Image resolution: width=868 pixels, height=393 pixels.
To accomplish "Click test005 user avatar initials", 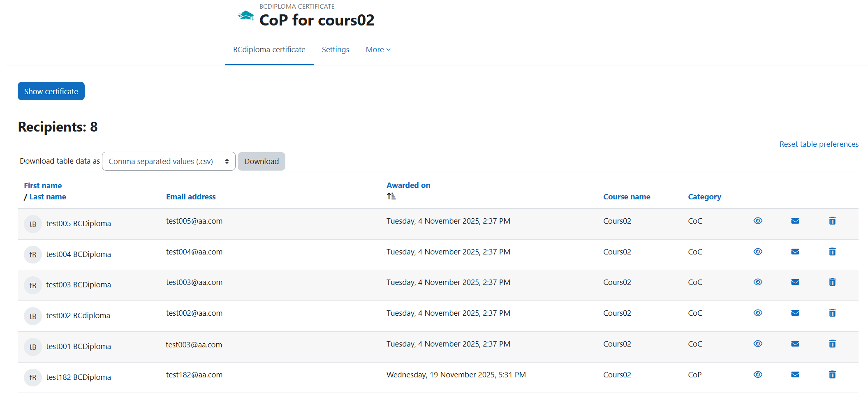I will 33,224.
